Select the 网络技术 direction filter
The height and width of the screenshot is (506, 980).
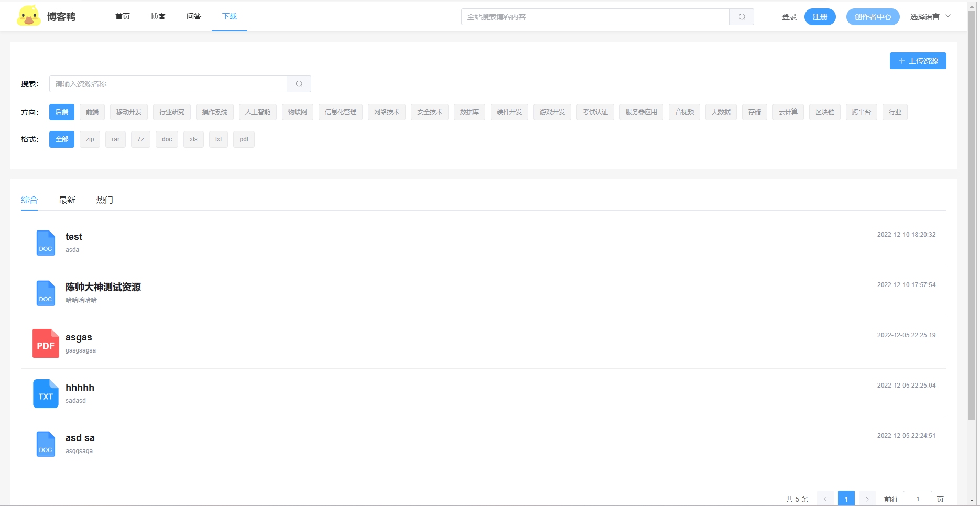(387, 112)
